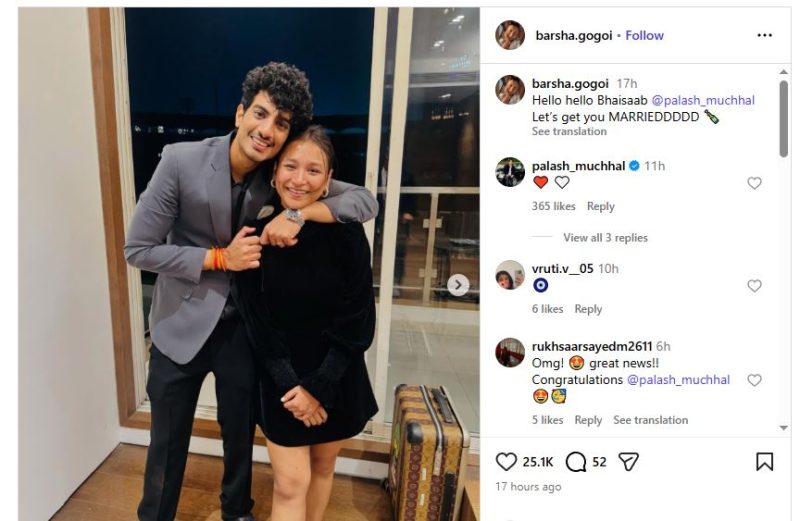This screenshot has width=800, height=521.
Task: Open vruti.v__05's profile avatar
Action: coord(510,275)
